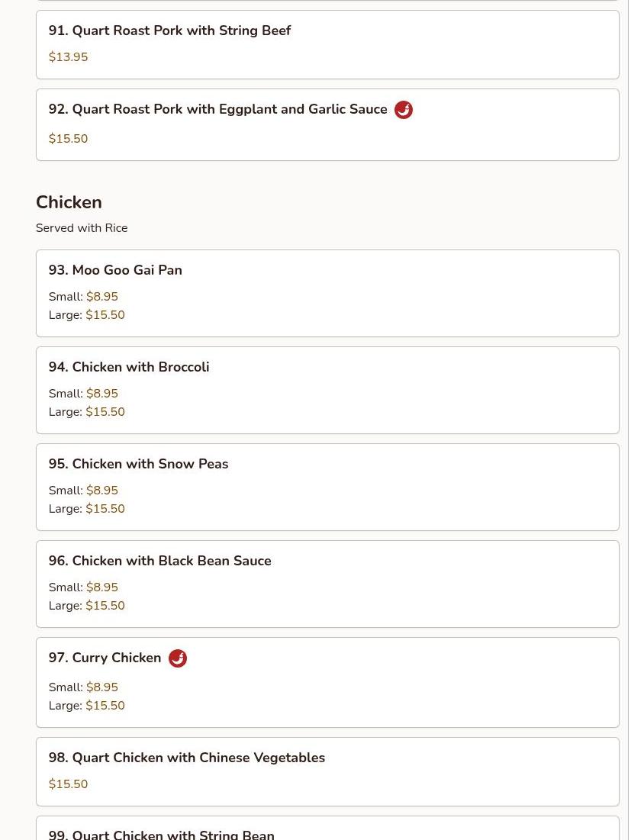Click the Chicken section heading
This screenshot has height=840, width=644.
(x=69, y=202)
